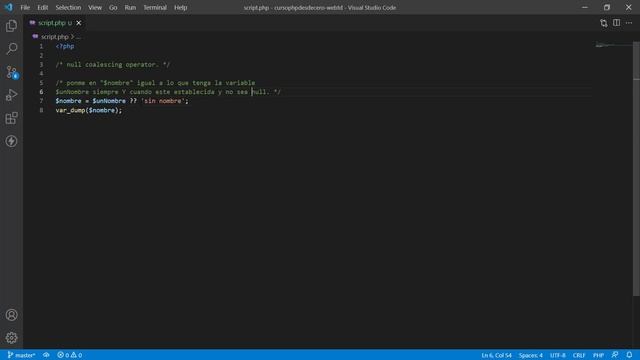Click 'sin nombre' string literal

click(x=163, y=101)
